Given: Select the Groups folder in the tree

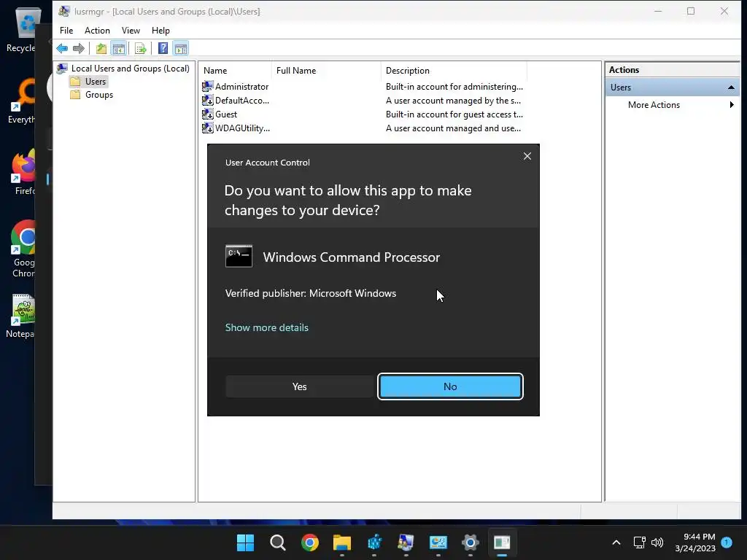Looking at the screenshot, I should click(x=99, y=95).
